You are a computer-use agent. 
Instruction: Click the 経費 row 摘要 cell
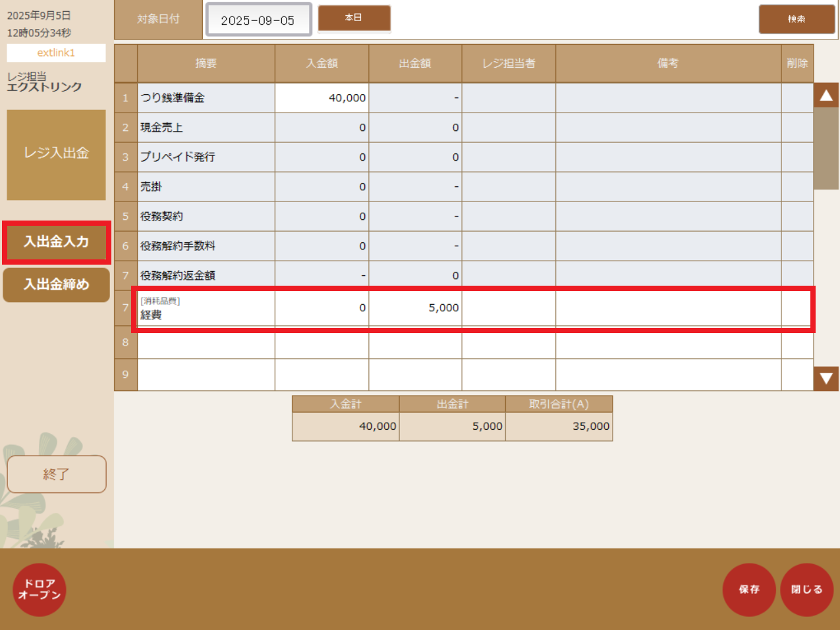[206, 308]
